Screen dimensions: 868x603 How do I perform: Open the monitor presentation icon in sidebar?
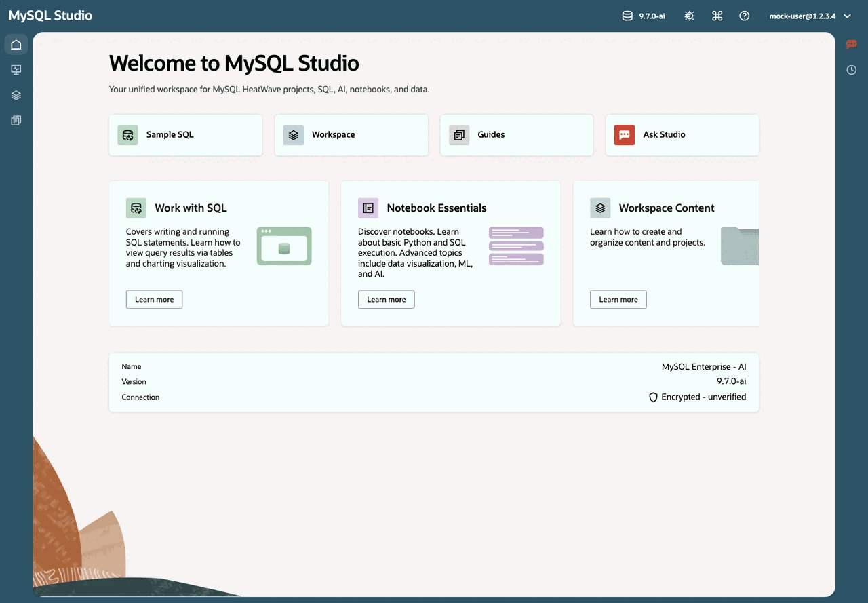tap(16, 70)
